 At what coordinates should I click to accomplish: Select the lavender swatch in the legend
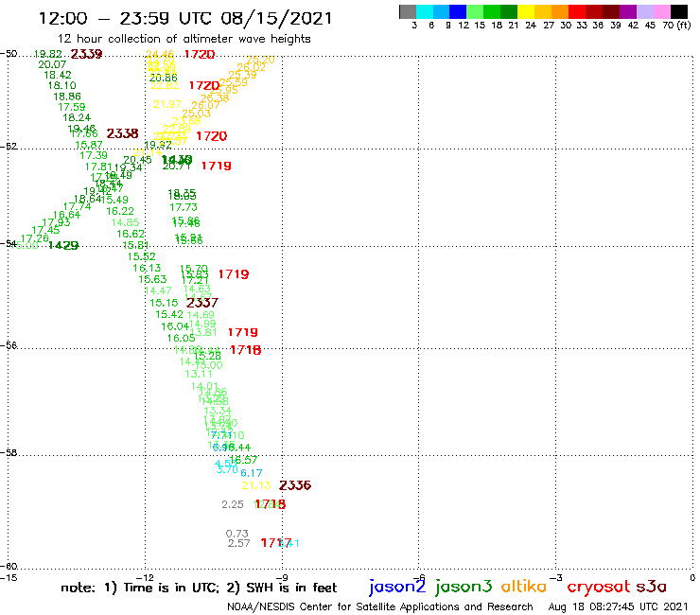click(x=645, y=11)
